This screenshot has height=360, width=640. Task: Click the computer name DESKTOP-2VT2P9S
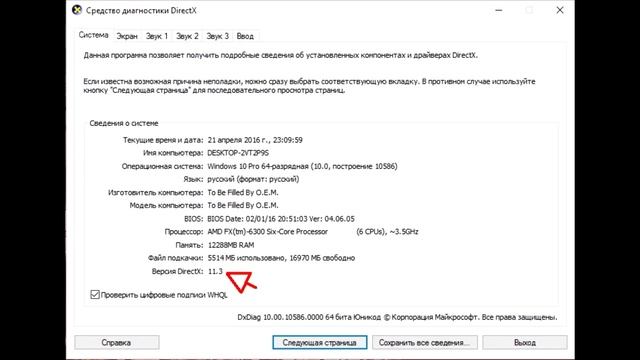click(x=238, y=153)
